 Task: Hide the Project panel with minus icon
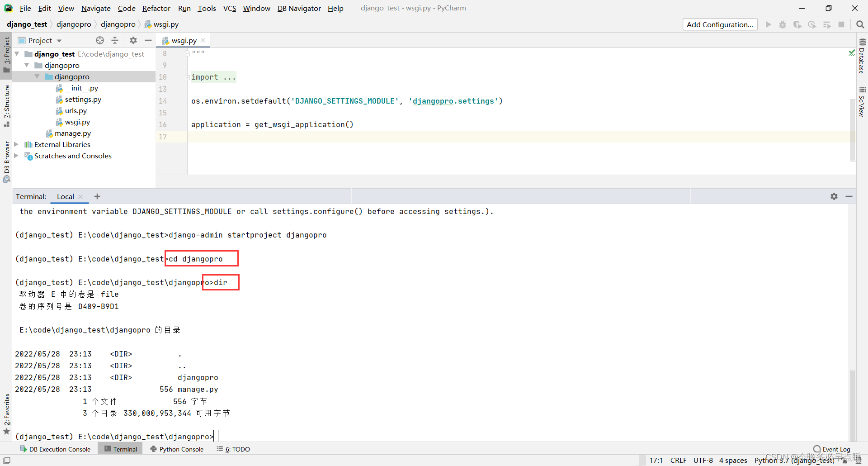point(148,40)
